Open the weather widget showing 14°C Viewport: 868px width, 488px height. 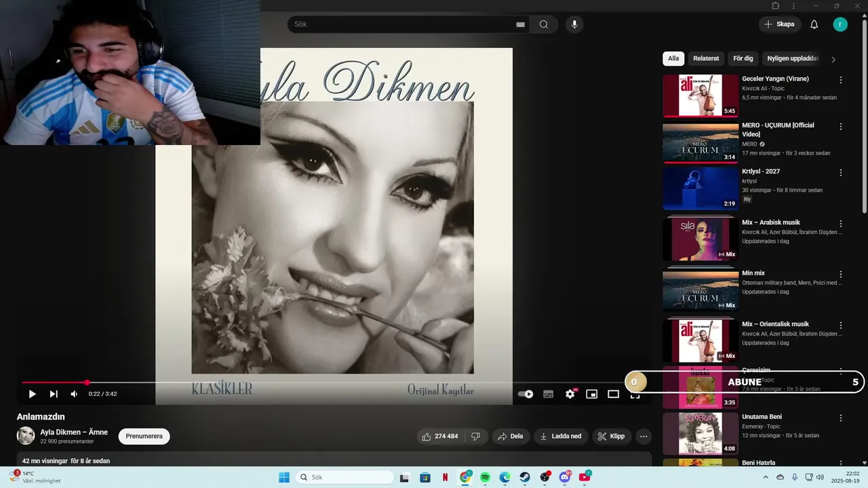pos(35,477)
